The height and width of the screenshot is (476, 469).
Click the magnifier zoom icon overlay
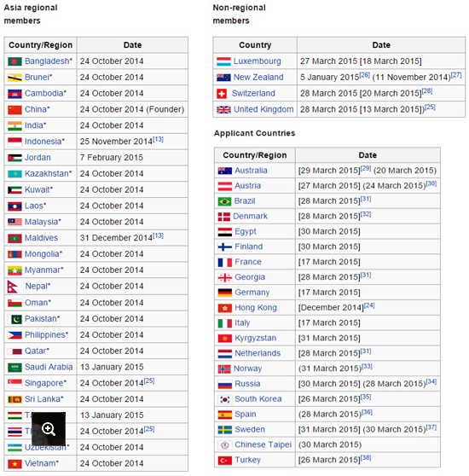click(x=49, y=429)
